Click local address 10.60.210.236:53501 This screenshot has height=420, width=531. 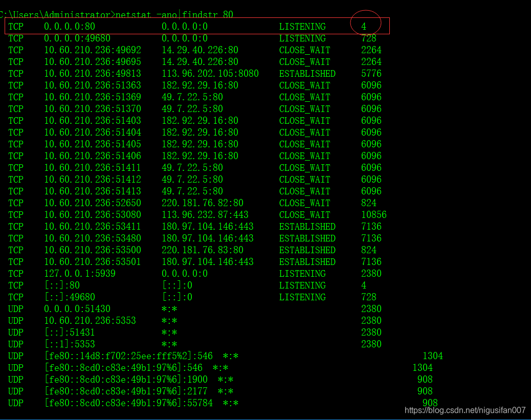click(93, 262)
